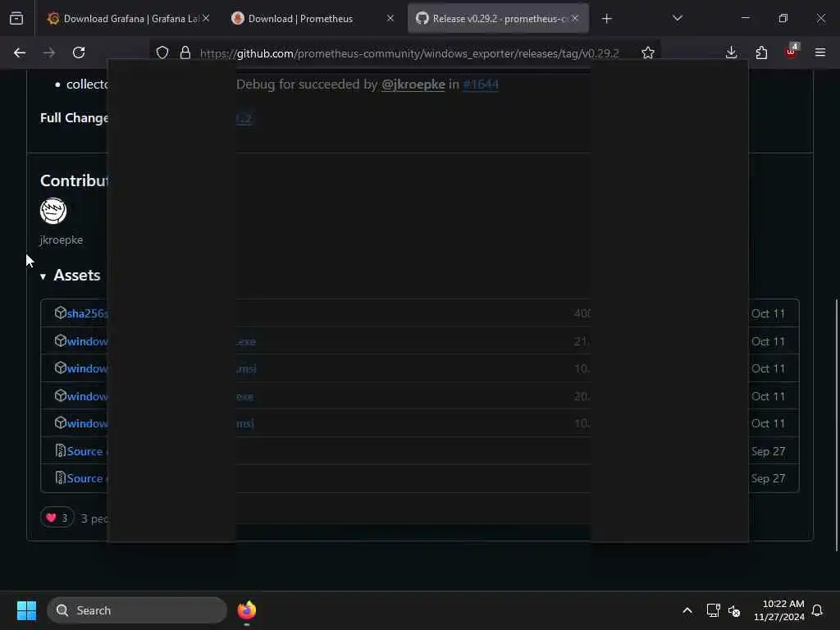Viewport: 840px width, 630px height.
Task: Open the extensions puzzle icon
Action: pyautogui.click(x=761, y=52)
